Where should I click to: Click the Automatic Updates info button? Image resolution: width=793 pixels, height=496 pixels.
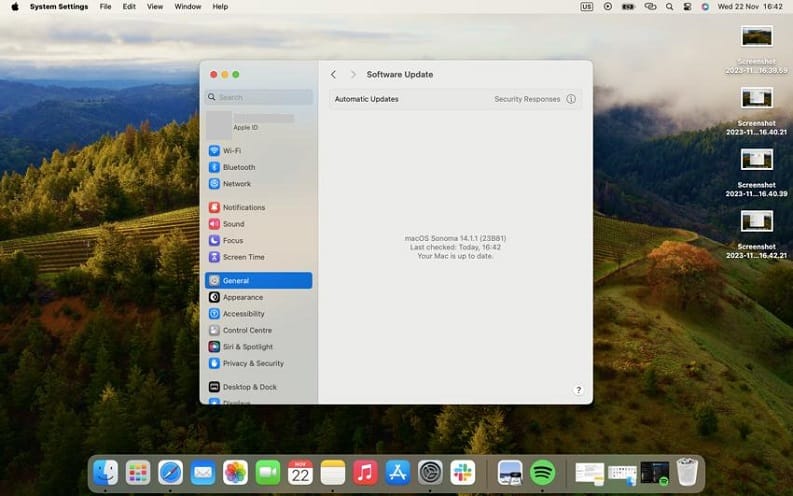[571, 99]
